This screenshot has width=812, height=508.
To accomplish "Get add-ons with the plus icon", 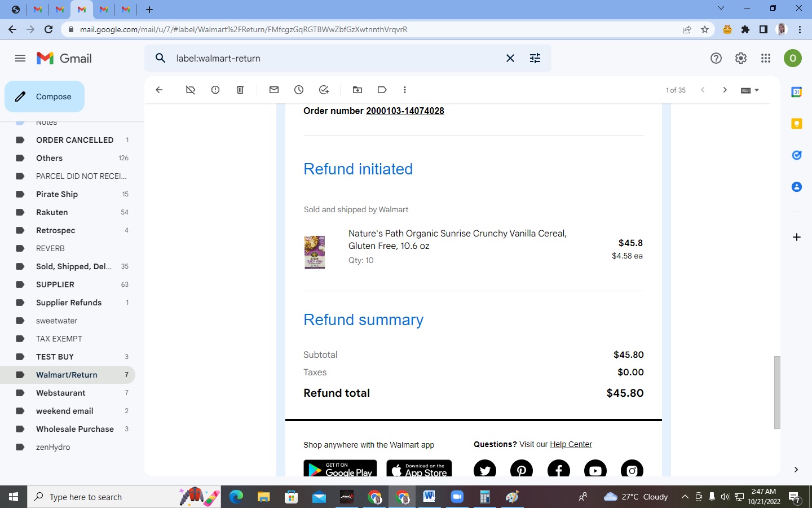I will tap(797, 237).
